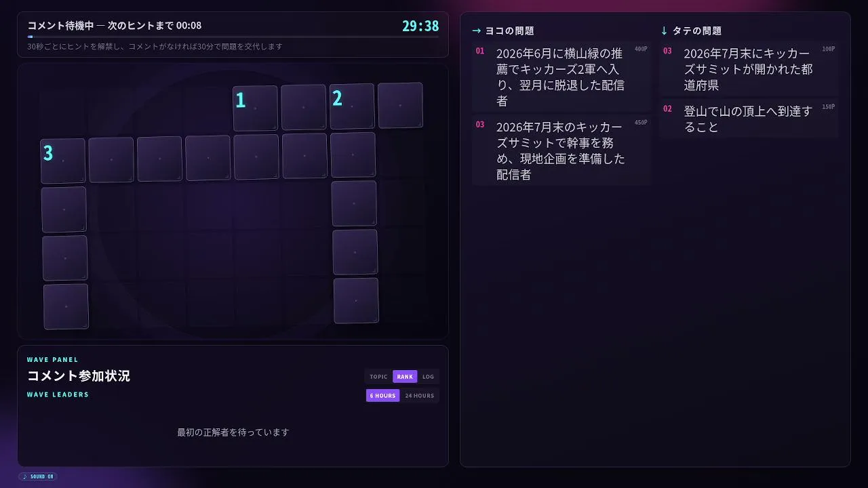The image size is (868, 488).
Task: Click the 100P points label
Action: [828, 49]
